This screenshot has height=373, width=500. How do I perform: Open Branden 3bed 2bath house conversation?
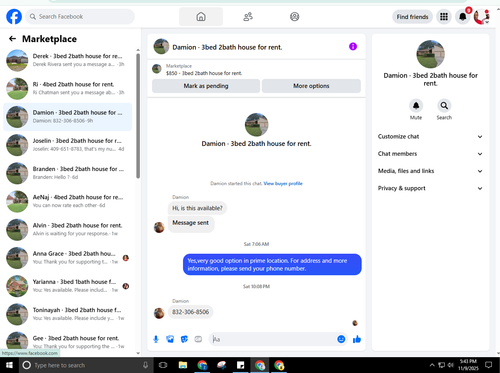(x=68, y=173)
